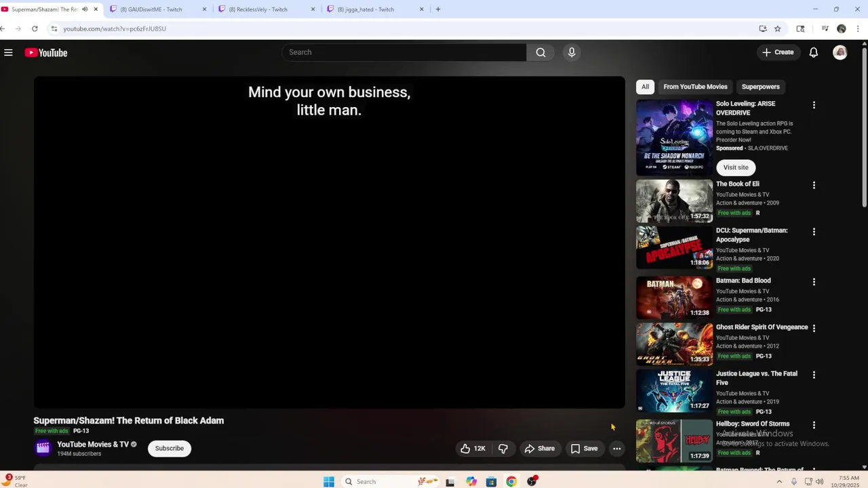
Task: Open the volume icon in system tray
Action: [819, 481]
